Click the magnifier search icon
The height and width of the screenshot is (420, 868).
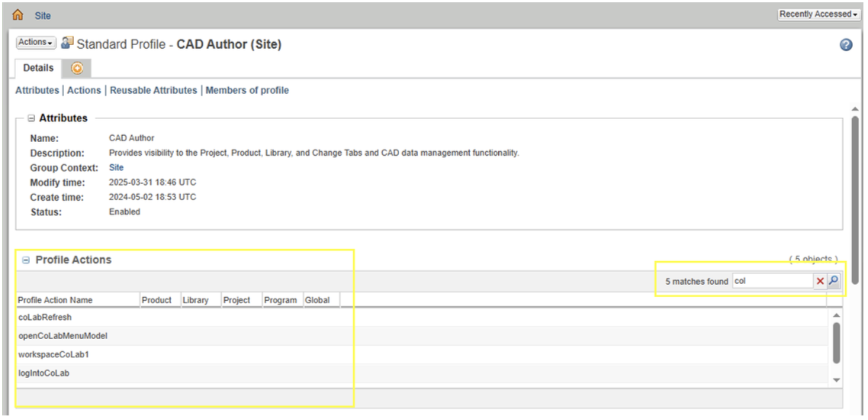833,281
